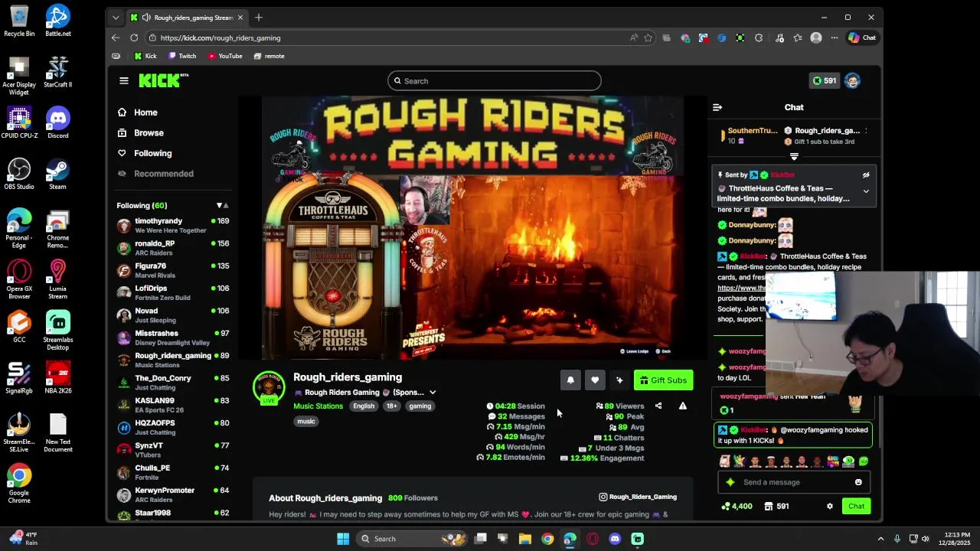Viewport: 980px width, 551px height.
Task: Open chat settings gear
Action: pos(830,506)
